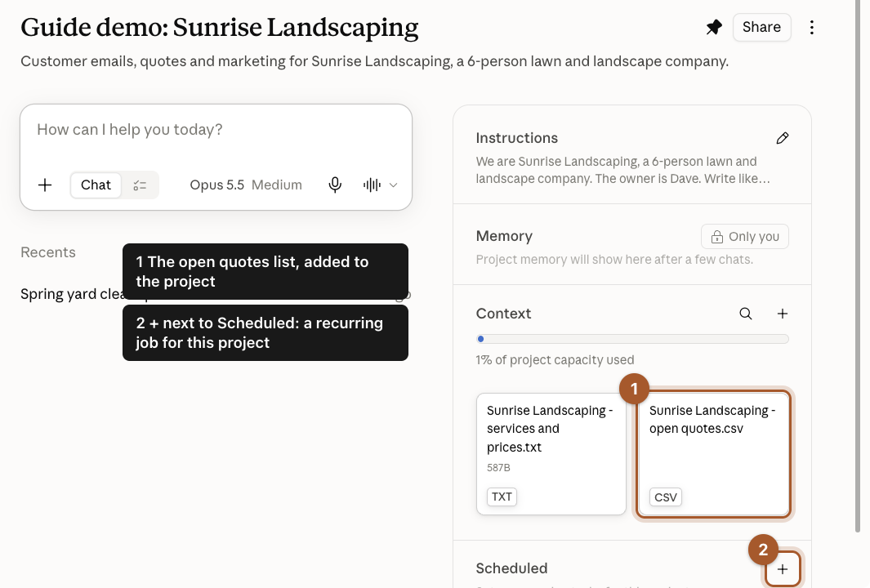Open the three-dot more options menu
The height and width of the screenshot is (588, 870).
[x=812, y=27]
